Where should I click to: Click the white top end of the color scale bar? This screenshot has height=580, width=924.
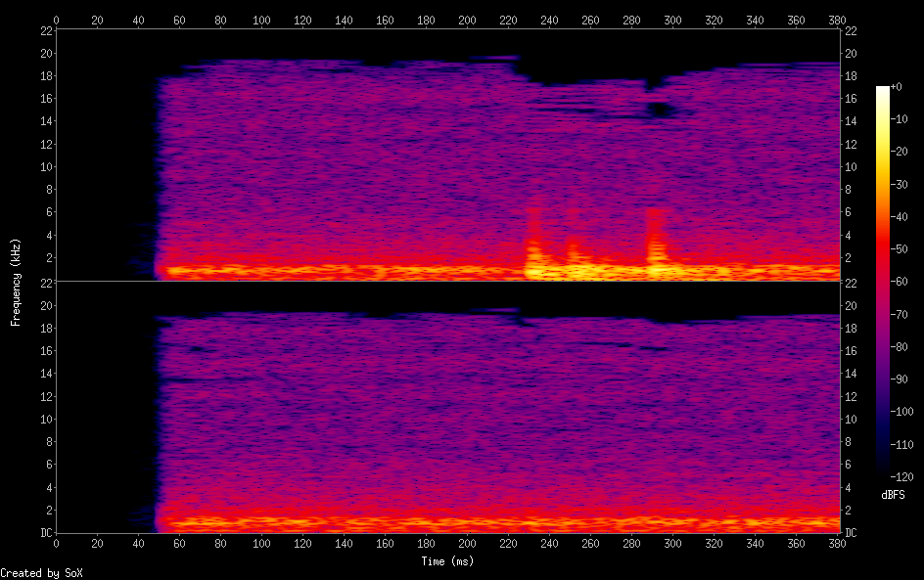click(x=883, y=90)
